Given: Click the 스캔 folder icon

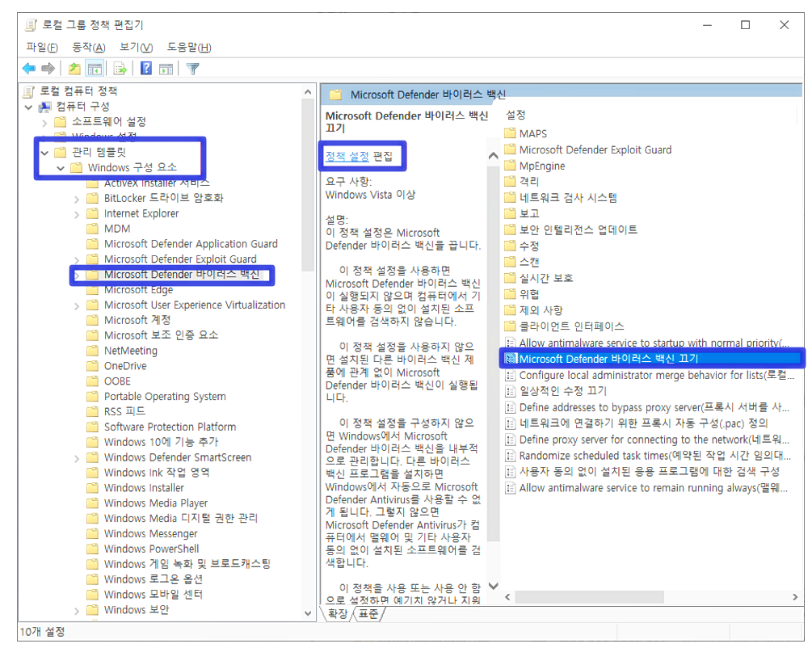Looking at the screenshot, I should pyautogui.click(x=510, y=262).
